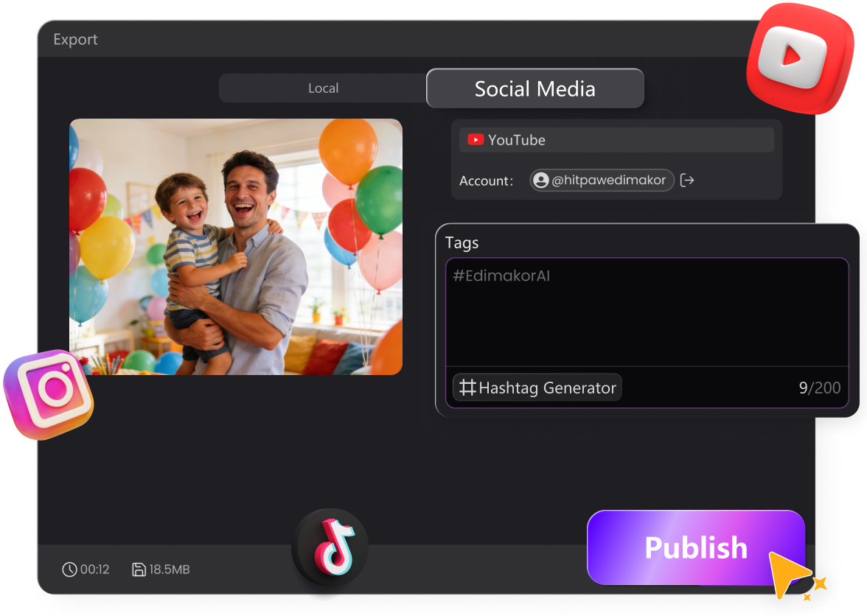Click the 18.5MB file size text
Screen dimensions: 867x616
[x=170, y=570]
